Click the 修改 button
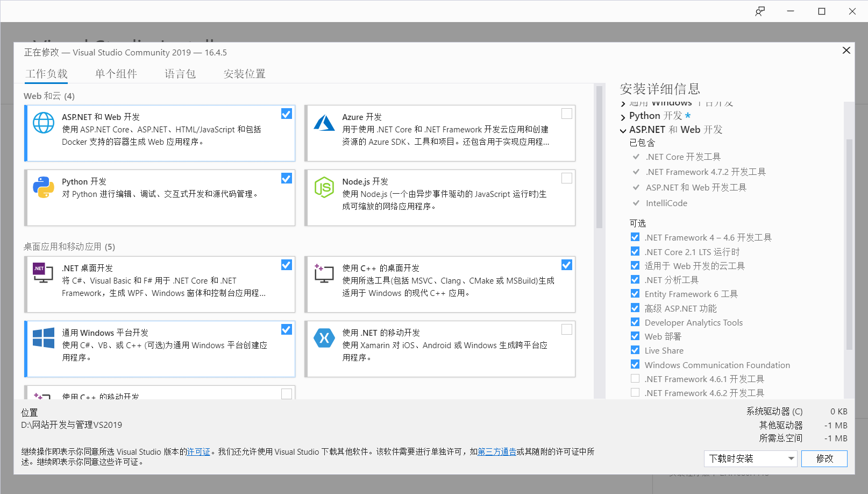This screenshot has height=494, width=868. pyautogui.click(x=824, y=458)
